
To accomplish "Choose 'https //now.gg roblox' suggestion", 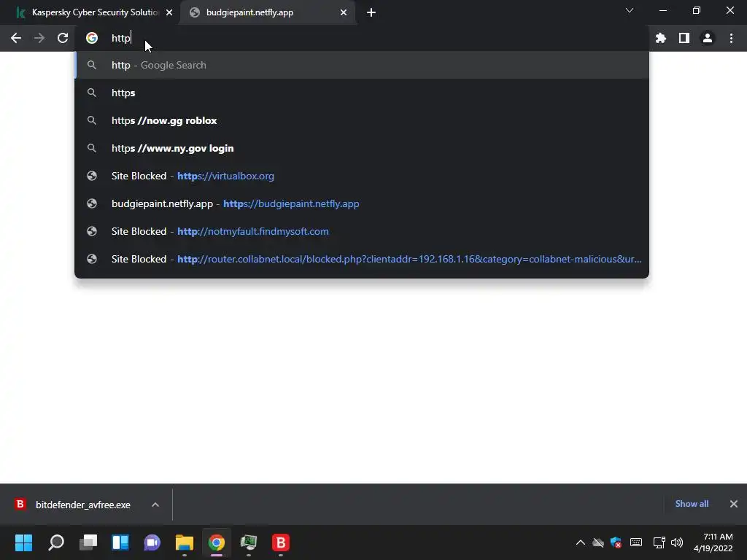I will pyautogui.click(x=362, y=120).
